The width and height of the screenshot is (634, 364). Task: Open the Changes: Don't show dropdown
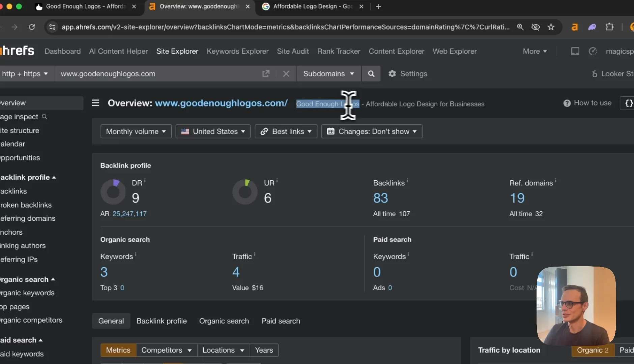[x=372, y=131]
